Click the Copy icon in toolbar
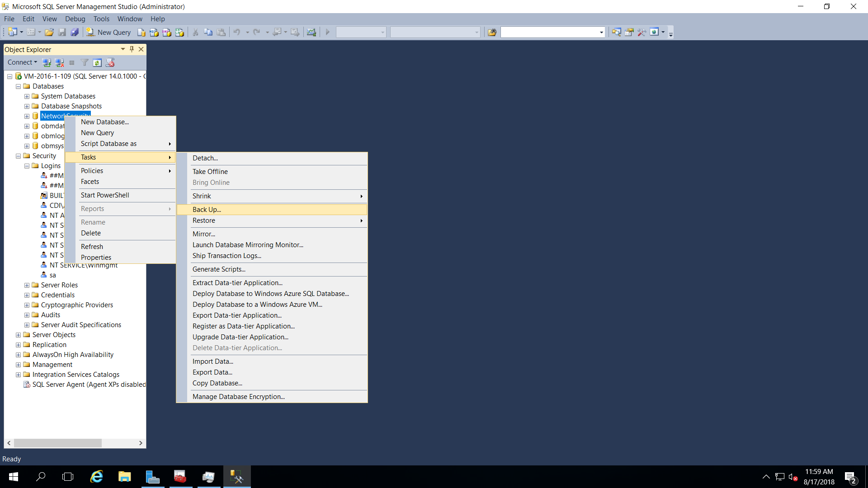This screenshot has width=868, height=488. [x=208, y=32]
